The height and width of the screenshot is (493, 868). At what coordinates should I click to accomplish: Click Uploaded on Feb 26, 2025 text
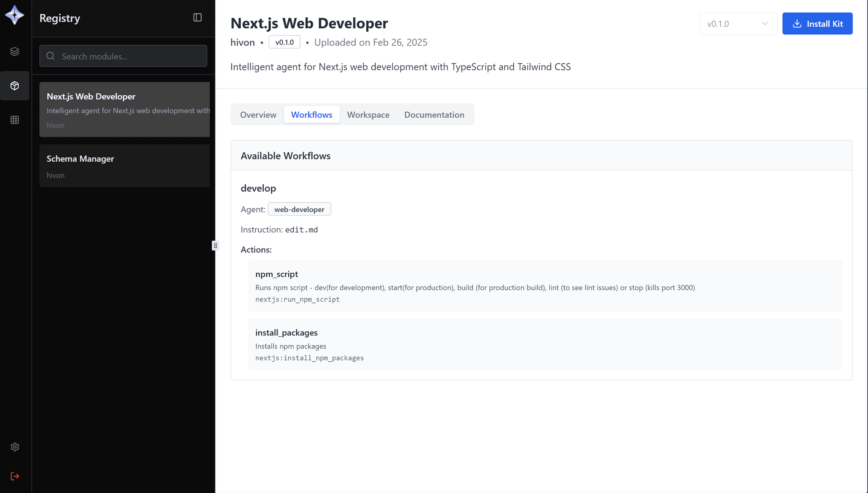pos(370,42)
